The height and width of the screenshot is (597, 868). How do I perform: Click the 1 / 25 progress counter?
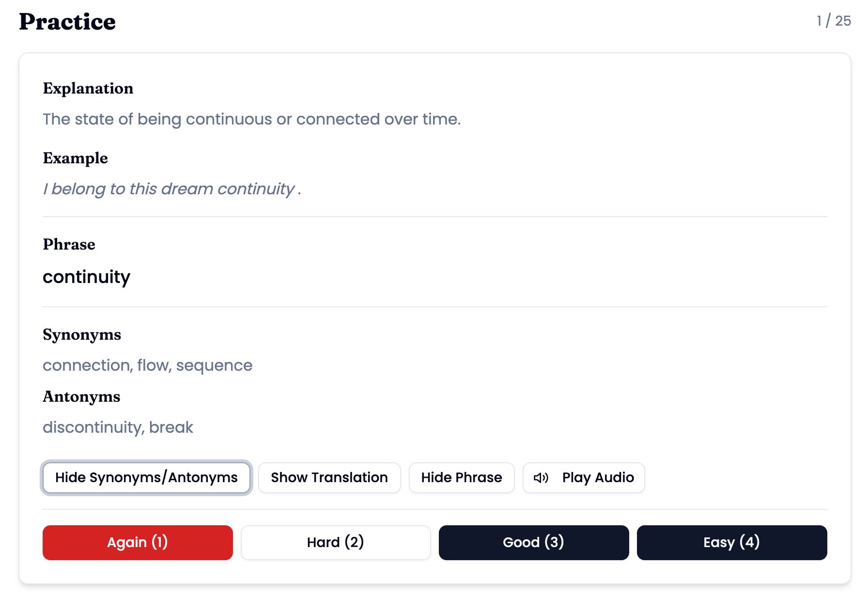click(x=833, y=21)
